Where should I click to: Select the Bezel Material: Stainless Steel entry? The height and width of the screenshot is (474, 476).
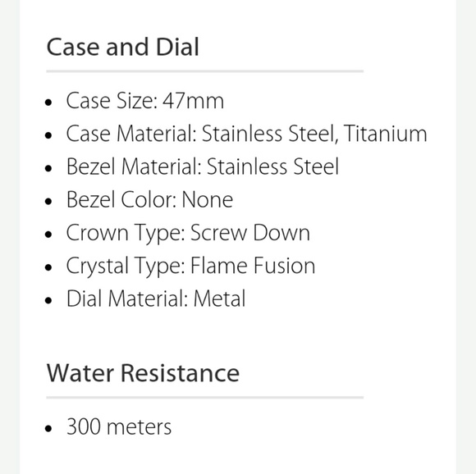click(x=202, y=166)
